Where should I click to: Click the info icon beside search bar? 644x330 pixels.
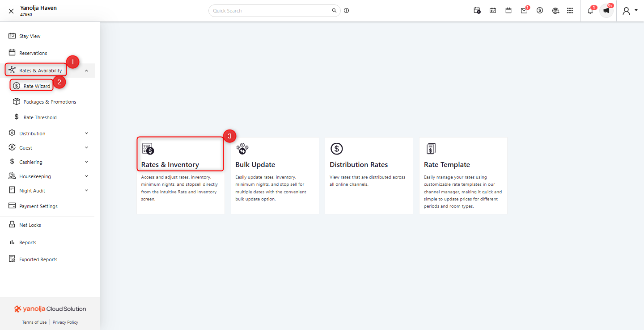[x=346, y=11]
